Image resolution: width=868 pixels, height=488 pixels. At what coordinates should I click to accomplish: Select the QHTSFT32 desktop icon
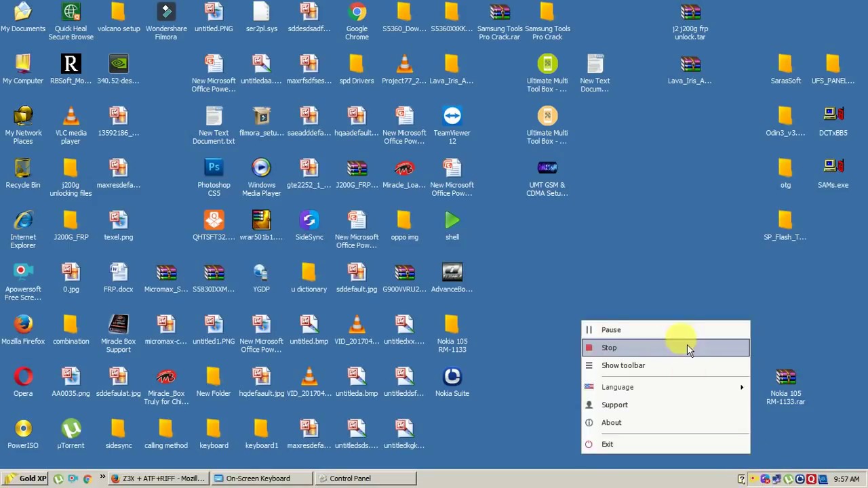point(214,226)
